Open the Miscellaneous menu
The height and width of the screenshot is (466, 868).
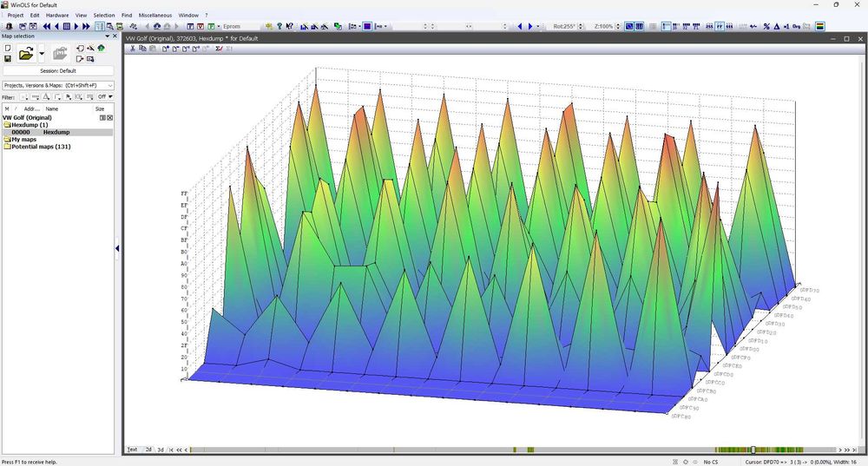coord(155,15)
